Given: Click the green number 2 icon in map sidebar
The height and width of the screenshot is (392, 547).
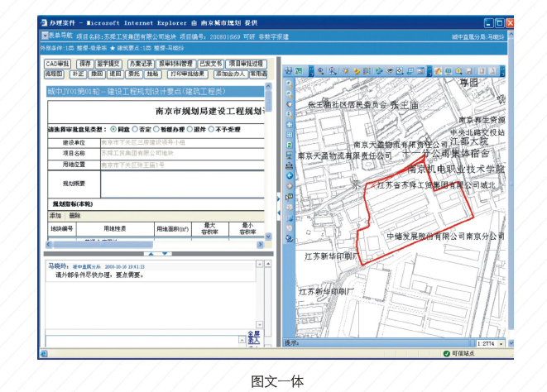Looking at the screenshot, I should [289, 145].
